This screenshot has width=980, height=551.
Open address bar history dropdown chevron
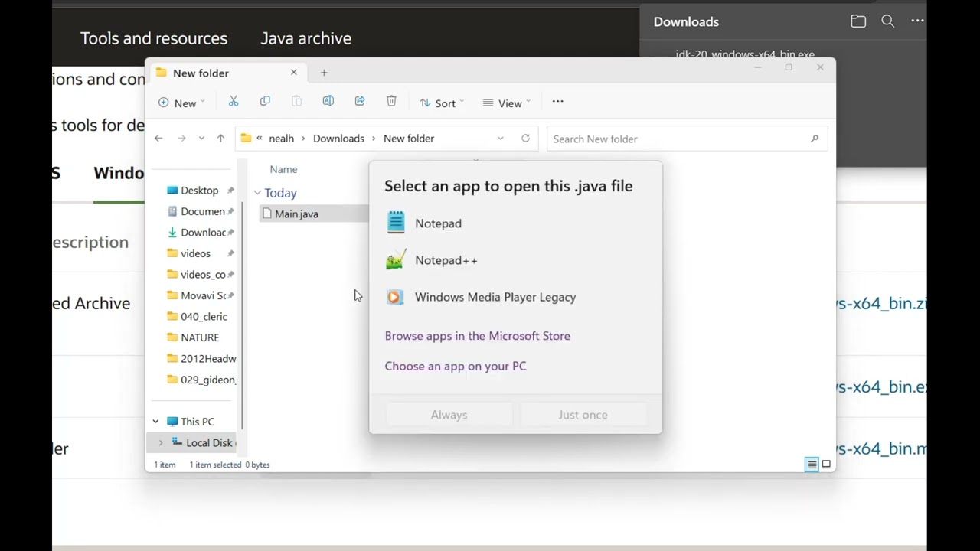click(x=501, y=139)
